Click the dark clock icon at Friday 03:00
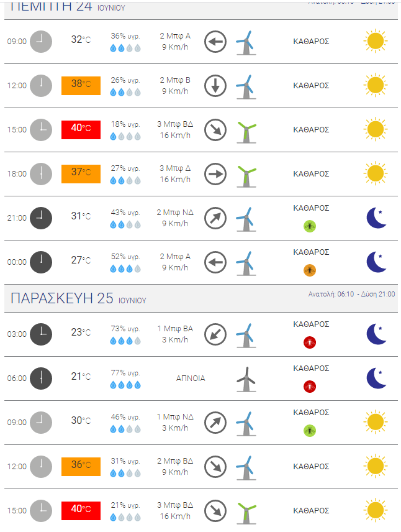The height and width of the screenshot is (532, 401). click(x=41, y=334)
